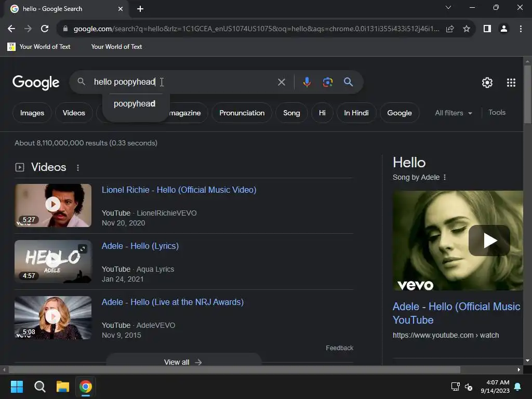
Task: Bookmark this page with the star icon
Action: 467,29
